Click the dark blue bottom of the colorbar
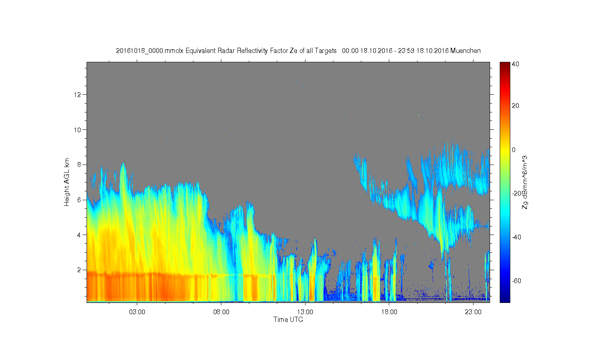 pyautogui.click(x=505, y=298)
